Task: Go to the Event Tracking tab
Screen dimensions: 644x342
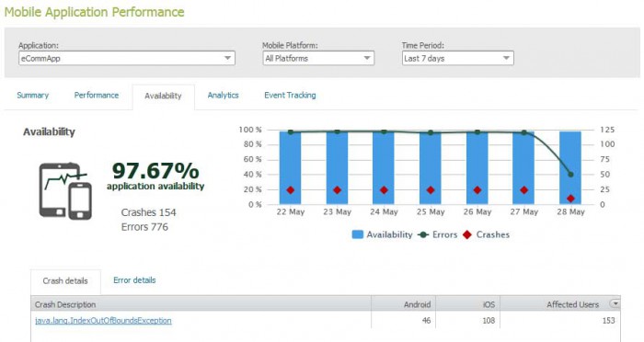Action: pyautogui.click(x=290, y=96)
